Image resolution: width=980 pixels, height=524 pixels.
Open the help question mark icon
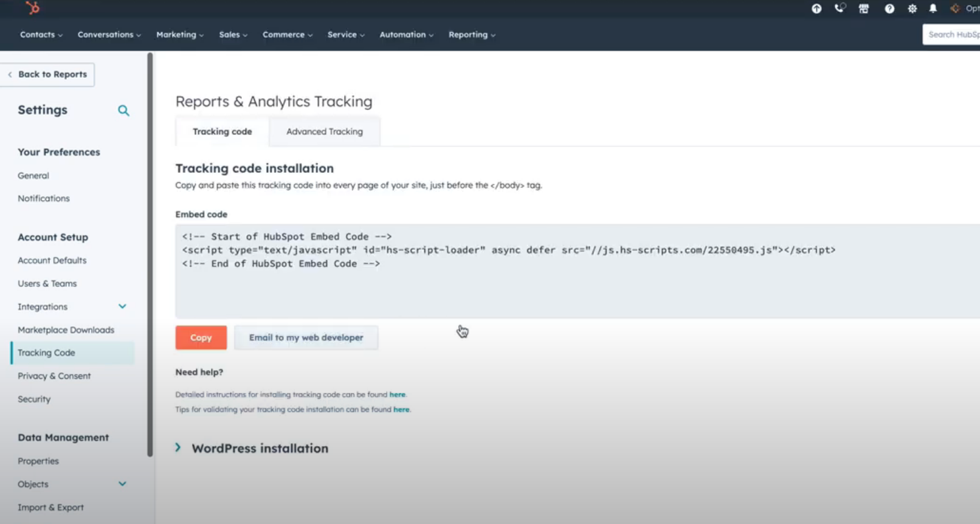(889, 9)
